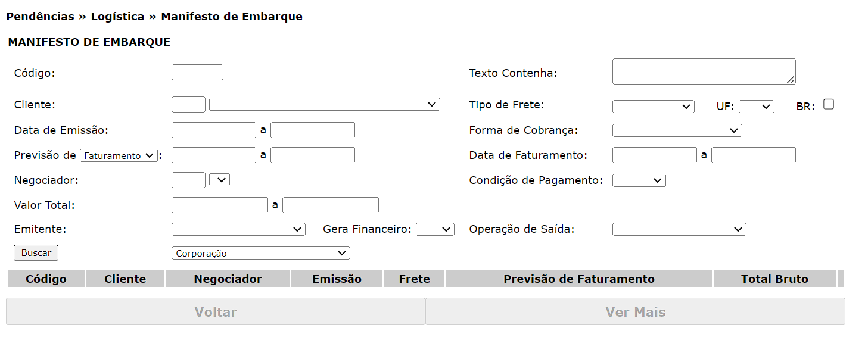Open the Corporação dropdown
The image size is (868, 337).
[260, 254]
